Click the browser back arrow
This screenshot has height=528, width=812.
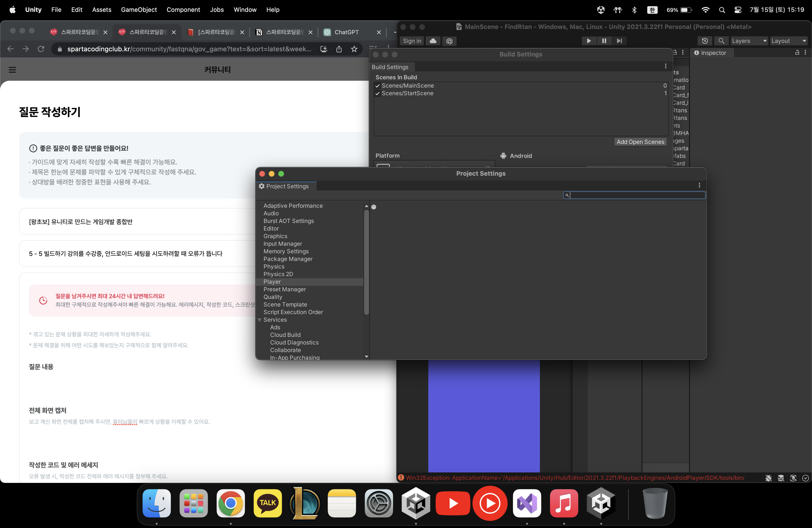click(11, 49)
